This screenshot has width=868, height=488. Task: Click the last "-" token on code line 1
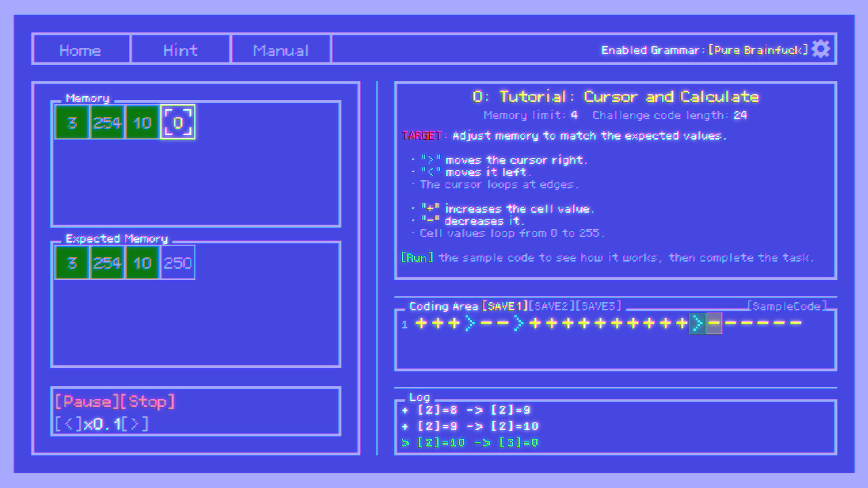(x=795, y=322)
